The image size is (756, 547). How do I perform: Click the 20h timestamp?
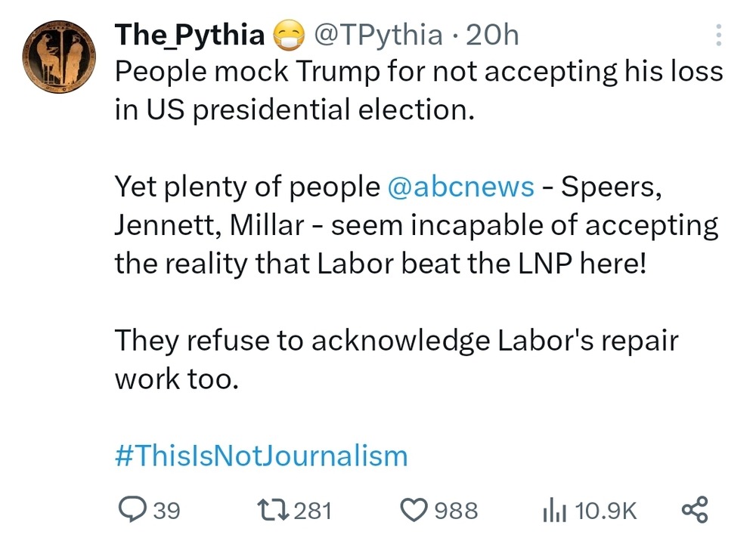point(493,34)
